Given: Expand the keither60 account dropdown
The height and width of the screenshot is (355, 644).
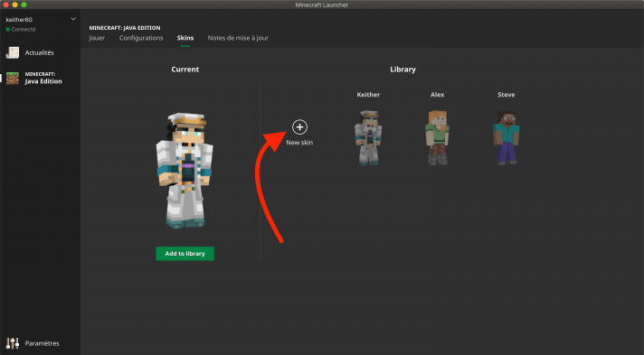Looking at the screenshot, I should 73,19.
